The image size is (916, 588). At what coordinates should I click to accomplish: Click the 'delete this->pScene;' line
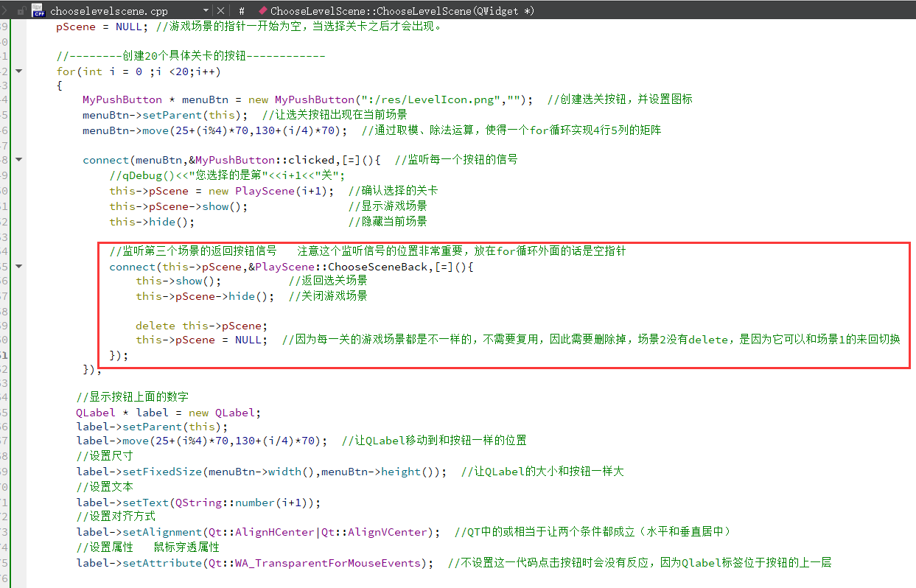tap(202, 326)
